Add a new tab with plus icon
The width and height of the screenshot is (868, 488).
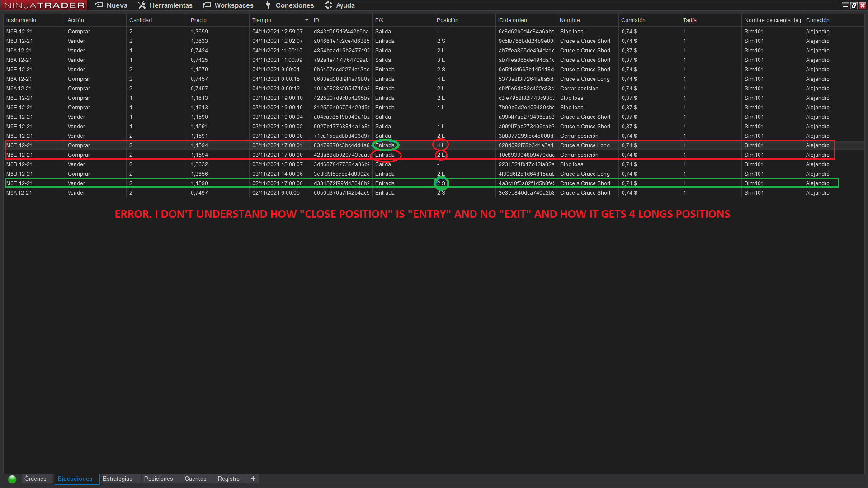click(253, 479)
